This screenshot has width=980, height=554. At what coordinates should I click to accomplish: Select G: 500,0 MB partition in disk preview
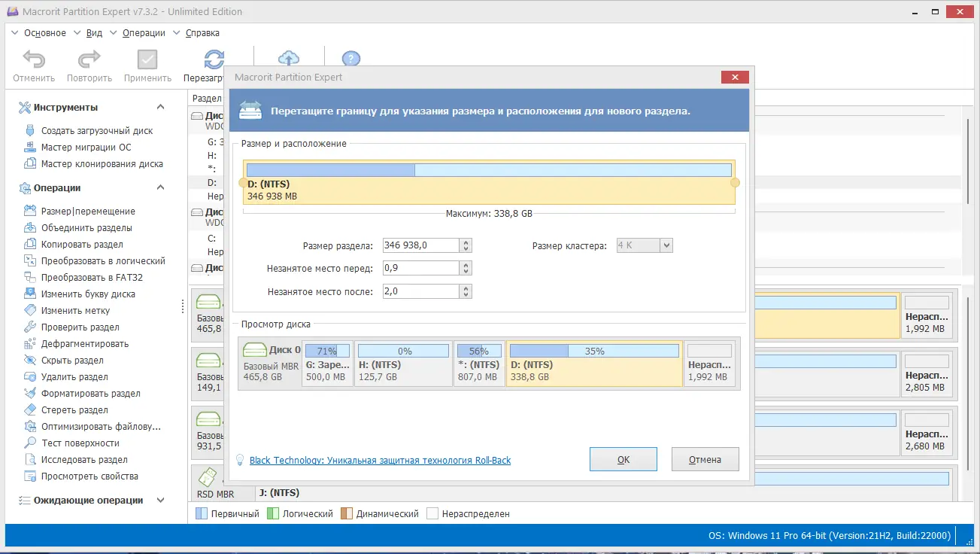[x=327, y=364]
